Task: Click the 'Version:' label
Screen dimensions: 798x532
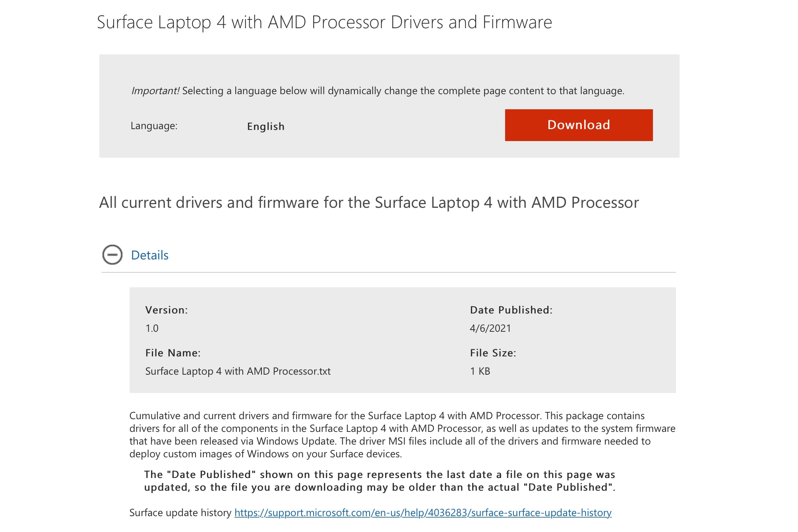Action: (x=167, y=310)
